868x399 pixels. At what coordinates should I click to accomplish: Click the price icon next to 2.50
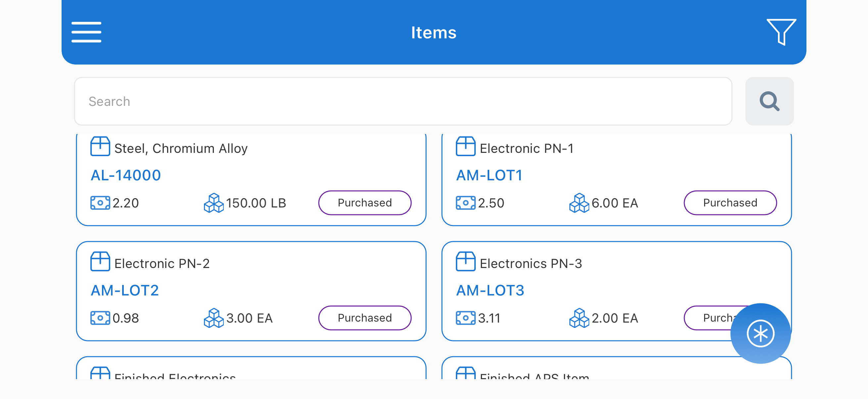click(465, 203)
